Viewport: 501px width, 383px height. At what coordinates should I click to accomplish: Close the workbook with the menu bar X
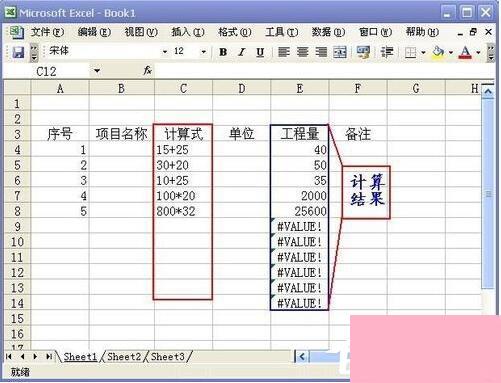point(488,32)
